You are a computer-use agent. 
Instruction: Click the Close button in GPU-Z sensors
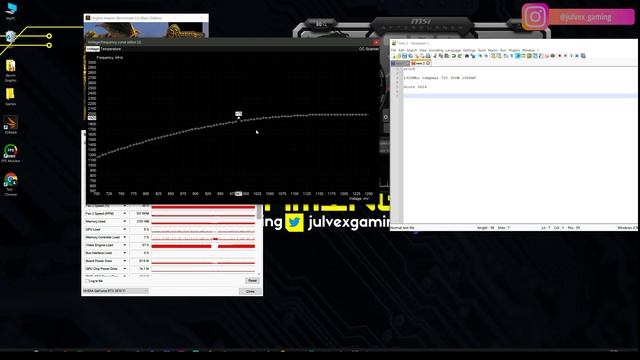250,291
